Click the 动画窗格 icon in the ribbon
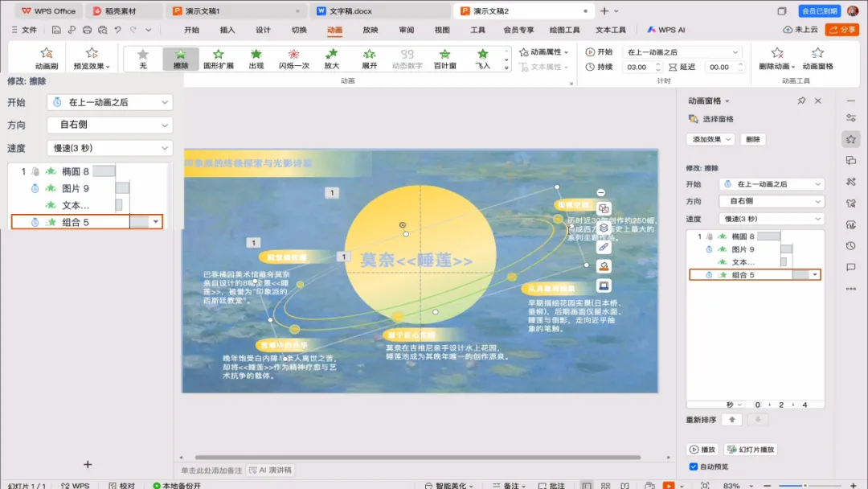The height and width of the screenshot is (489, 868). (x=817, y=58)
